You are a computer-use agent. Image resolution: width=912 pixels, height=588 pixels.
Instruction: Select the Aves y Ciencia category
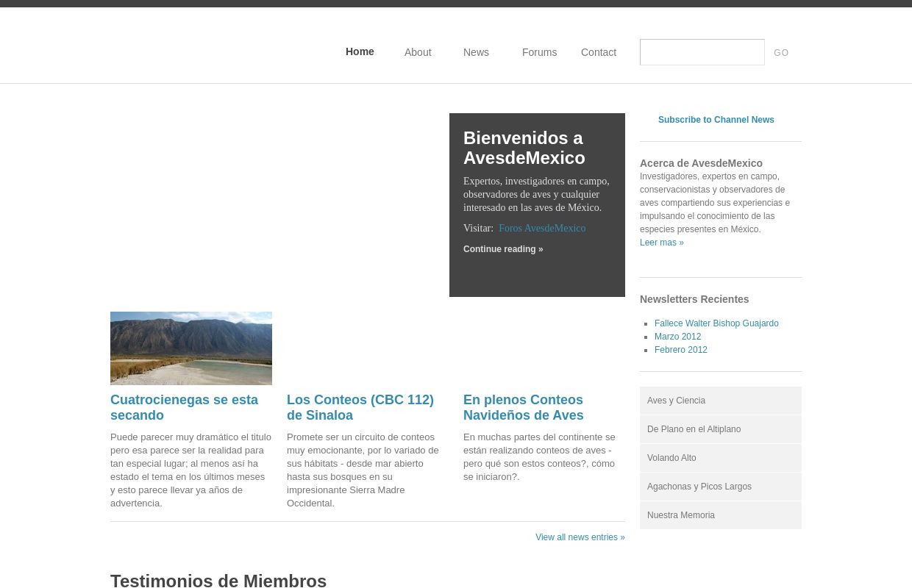[676, 401]
